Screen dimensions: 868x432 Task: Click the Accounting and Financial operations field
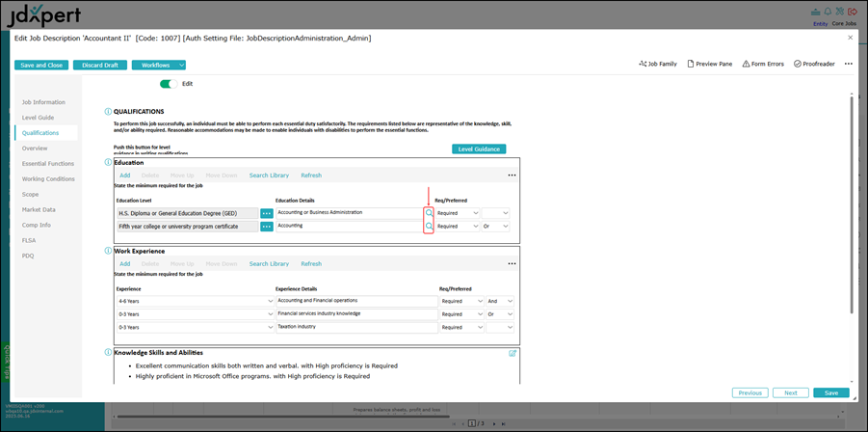tap(357, 301)
